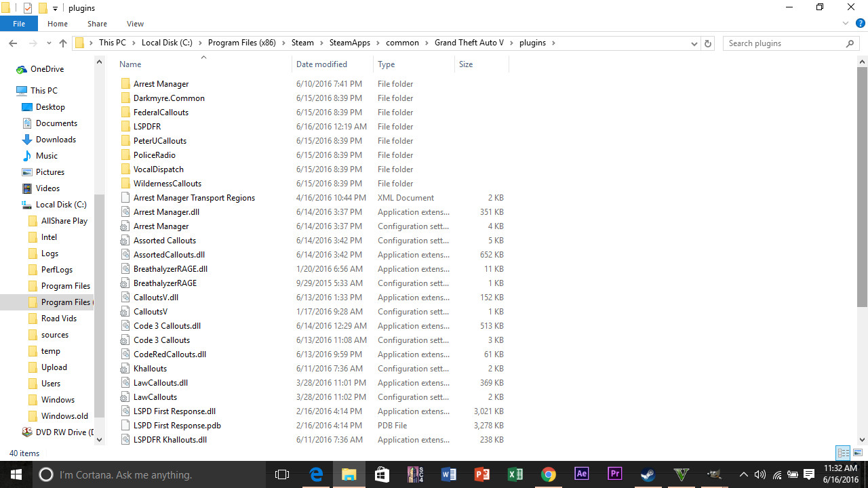The image size is (868, 488).
Task: Expand the ribbon with the chevron
Action: pos(846,24)
